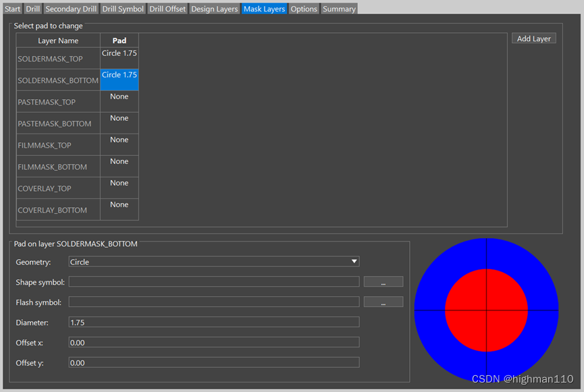
Task: Browse for Flash symbol file
Action: (x=383, y=302)
